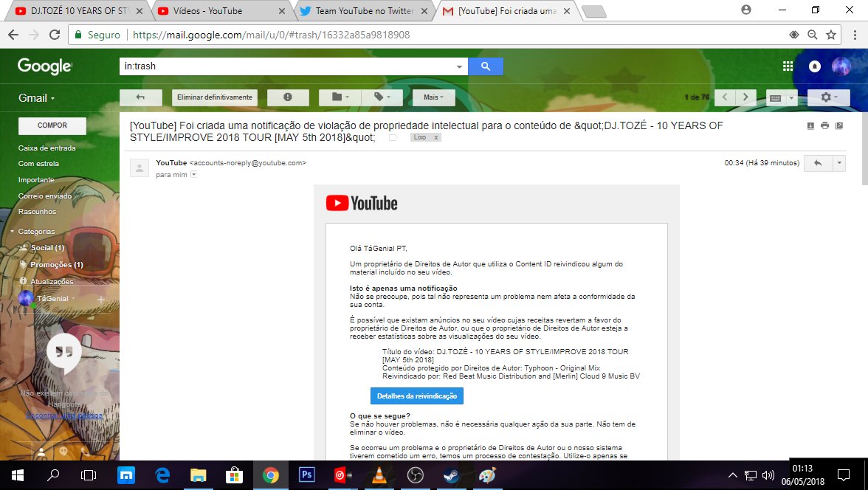Open the Mais options menu
This screenshot has height=490, width=868.
pos(433,97)
